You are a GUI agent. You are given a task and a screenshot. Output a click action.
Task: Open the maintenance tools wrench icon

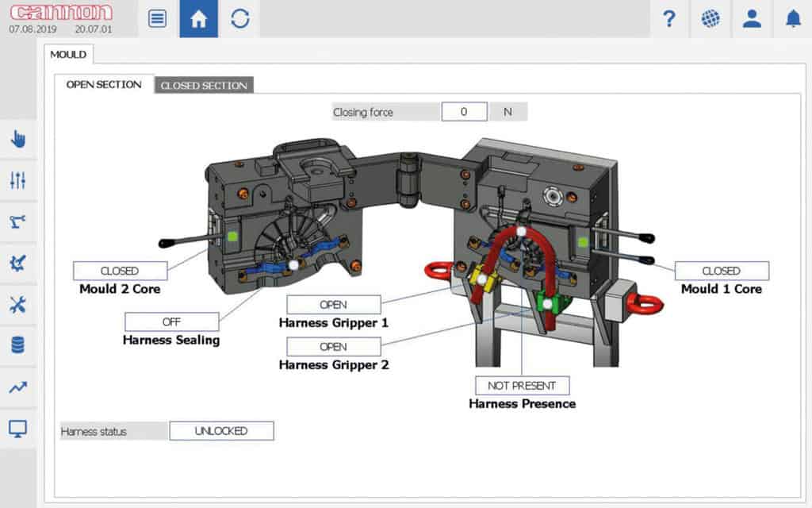pos(17,304)
